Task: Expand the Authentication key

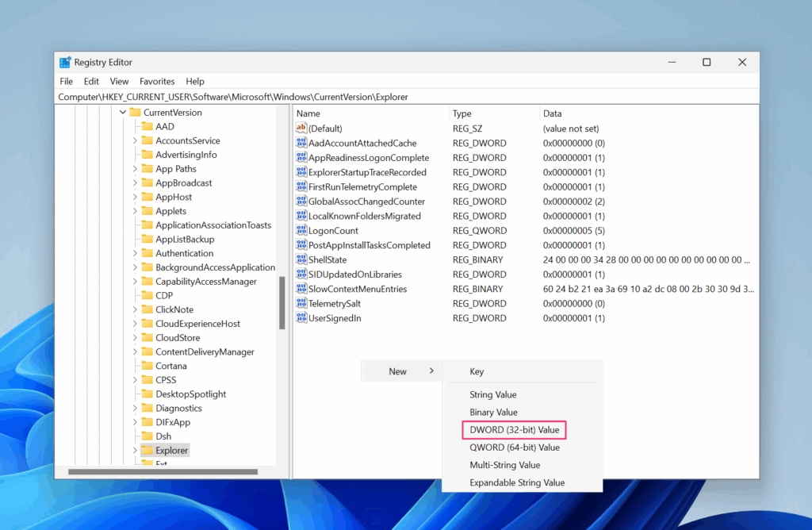Action: tap(135, 253)
